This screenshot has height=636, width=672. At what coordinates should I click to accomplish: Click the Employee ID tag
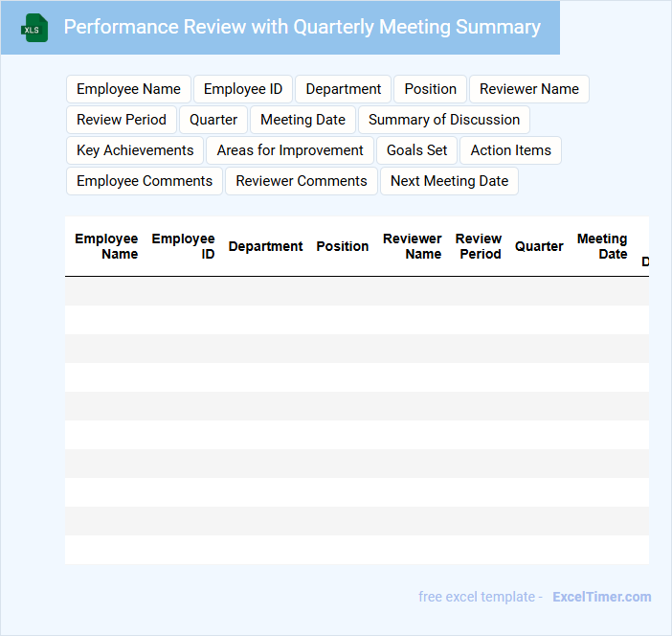click(243, 89)
